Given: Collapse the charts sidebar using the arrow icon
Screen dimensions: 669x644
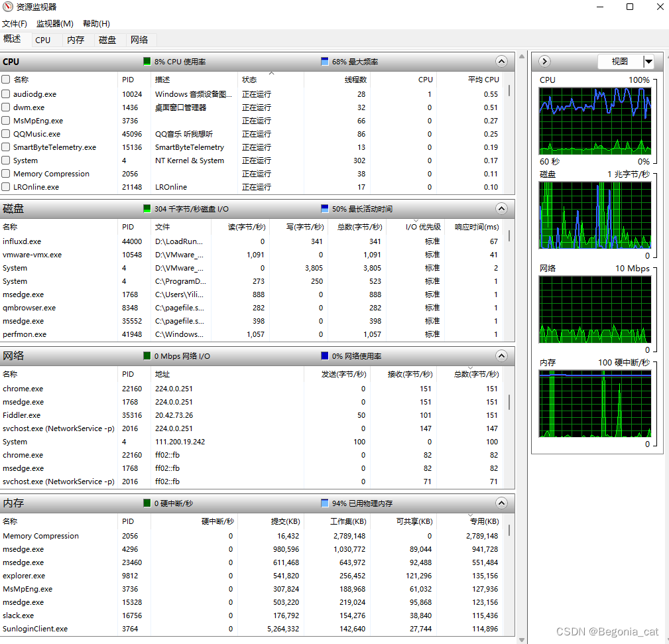Looking at the screenshot, I should click(x=544, y=61).
